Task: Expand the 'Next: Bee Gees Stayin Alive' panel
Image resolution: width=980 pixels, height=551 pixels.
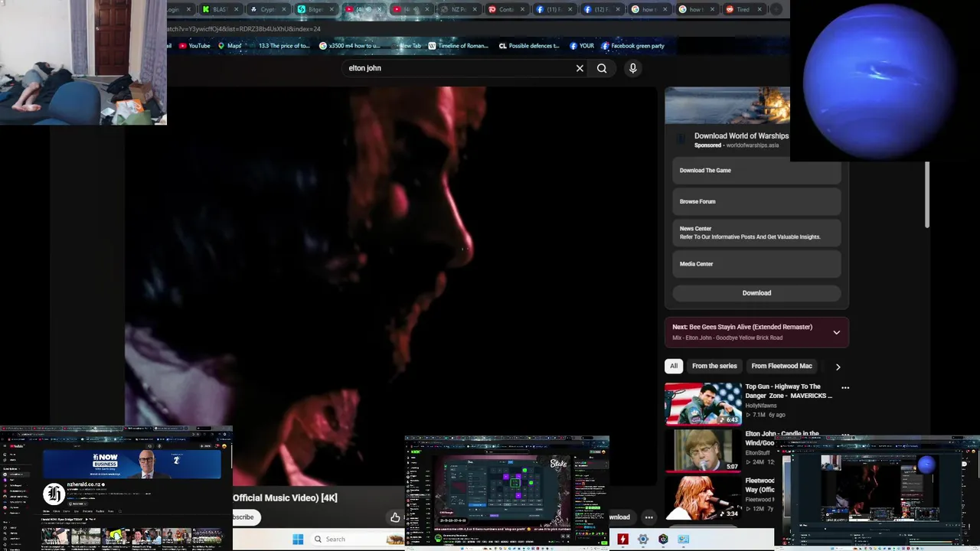Action: click(836, 332)
